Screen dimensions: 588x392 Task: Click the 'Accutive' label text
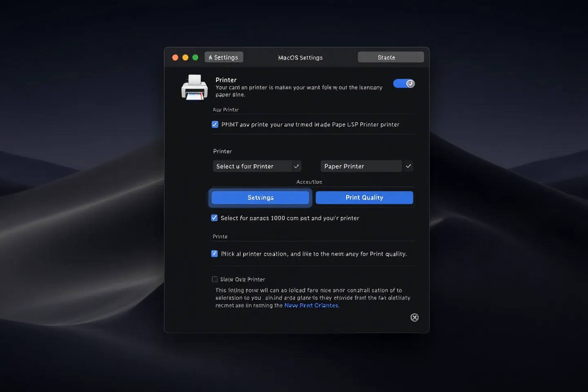[309, 182]
